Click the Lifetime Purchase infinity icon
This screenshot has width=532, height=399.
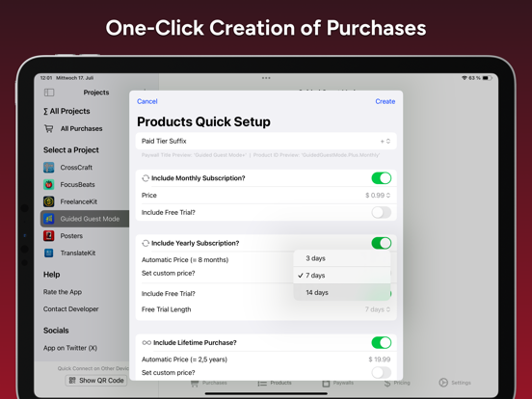coord(146,343)
